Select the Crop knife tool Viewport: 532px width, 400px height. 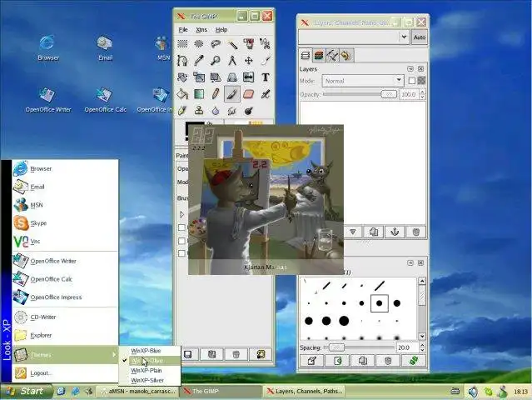[266, 61]
